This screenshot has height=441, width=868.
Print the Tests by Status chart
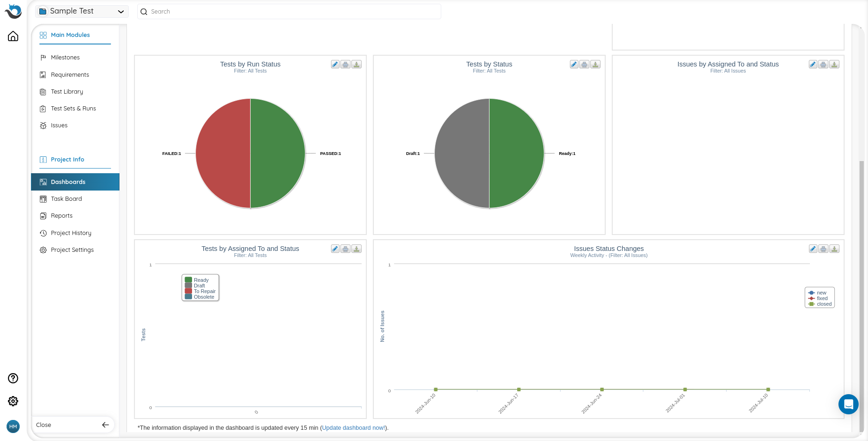click(584, 65)
